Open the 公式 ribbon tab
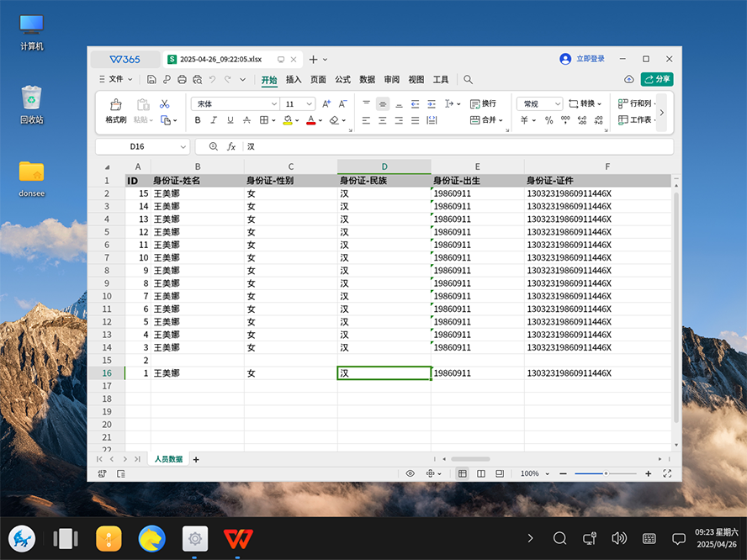Screen dimensions: 747x560 342,80
